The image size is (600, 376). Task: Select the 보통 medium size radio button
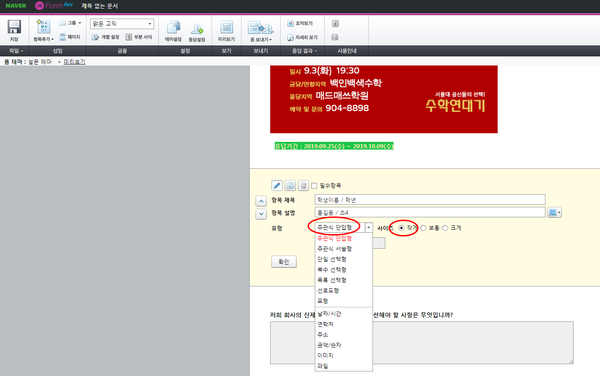pyautogui.click(x=423, y=228)
